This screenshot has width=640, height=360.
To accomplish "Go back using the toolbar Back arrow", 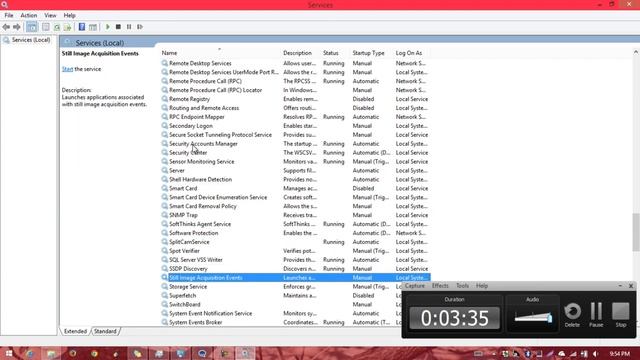I will pyautogui.click(x=6, y=27).
